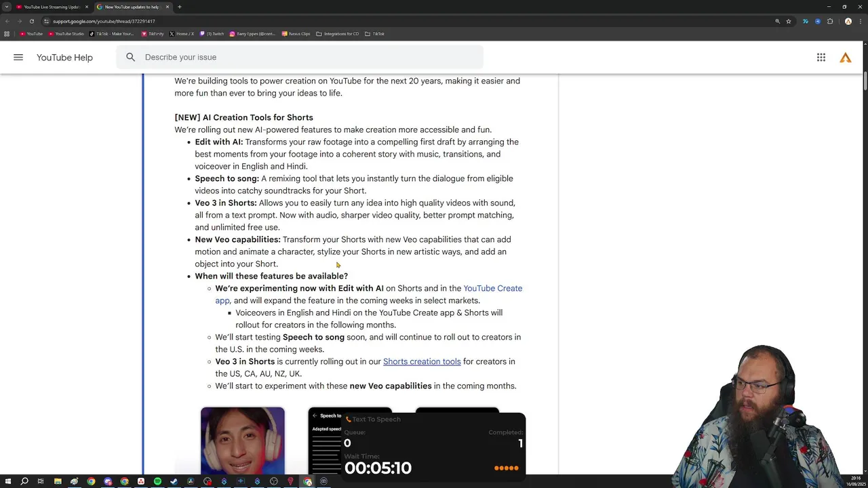Open Windows taskbar search

pos(24,481)
